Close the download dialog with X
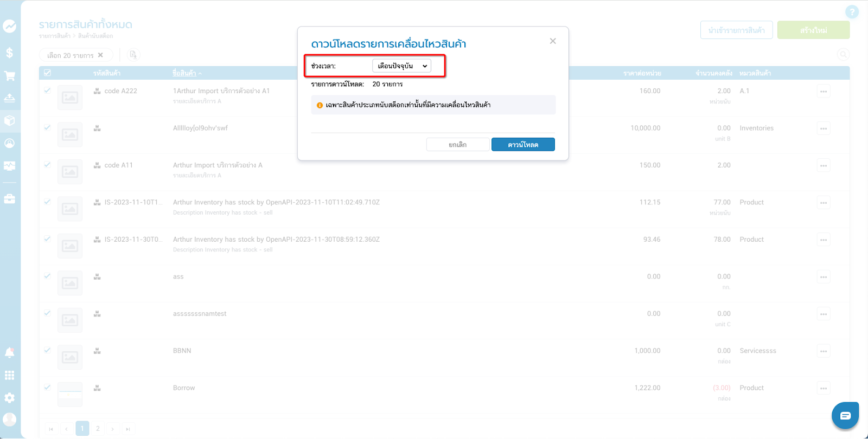Screen dimensions: 868x439 pos(552,41)
